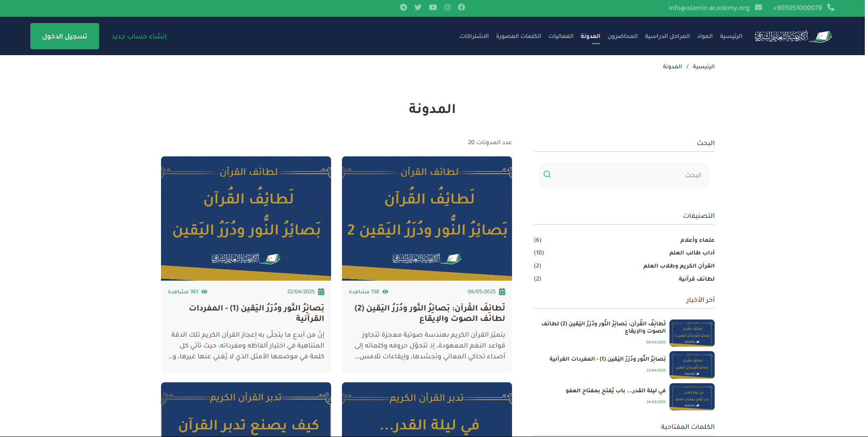Click excerpt beginning يتميّز القرآن الكريم بهندسة
The height and width of the screenshot is (437, 868).
(430, 345)
